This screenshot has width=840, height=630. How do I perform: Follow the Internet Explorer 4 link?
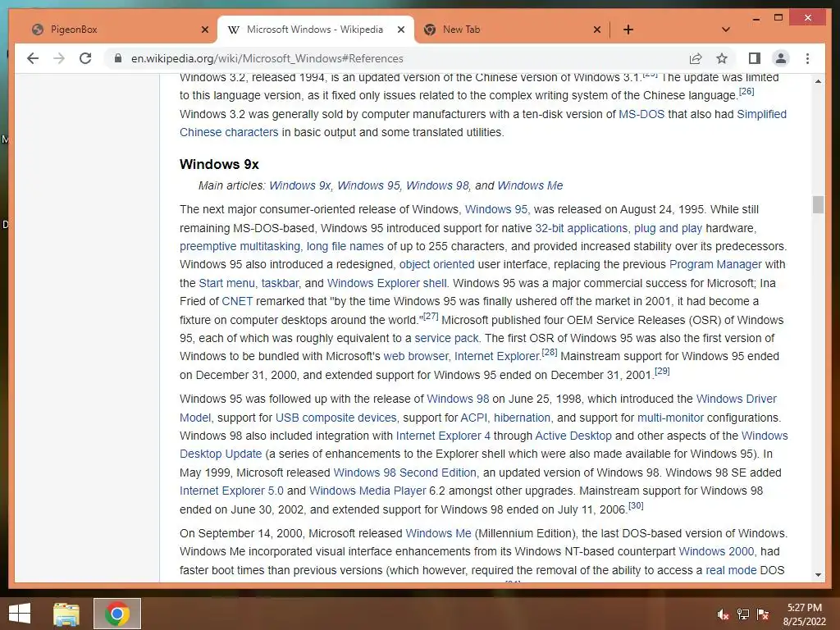(443, 436)
